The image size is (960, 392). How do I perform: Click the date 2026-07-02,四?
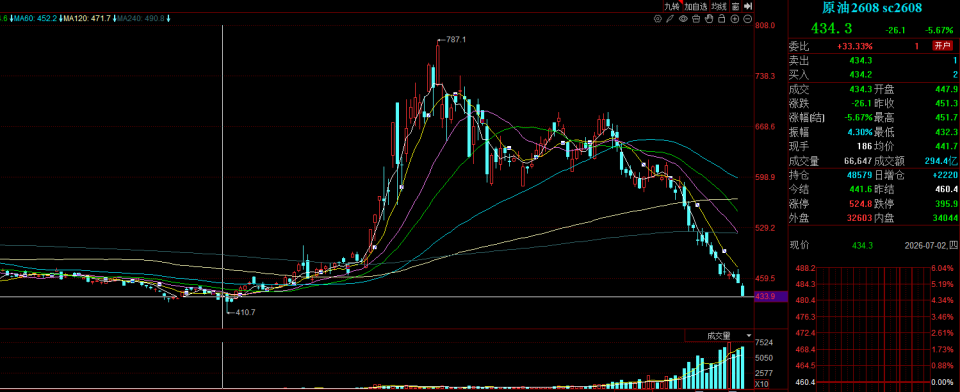tap(932, 246)
